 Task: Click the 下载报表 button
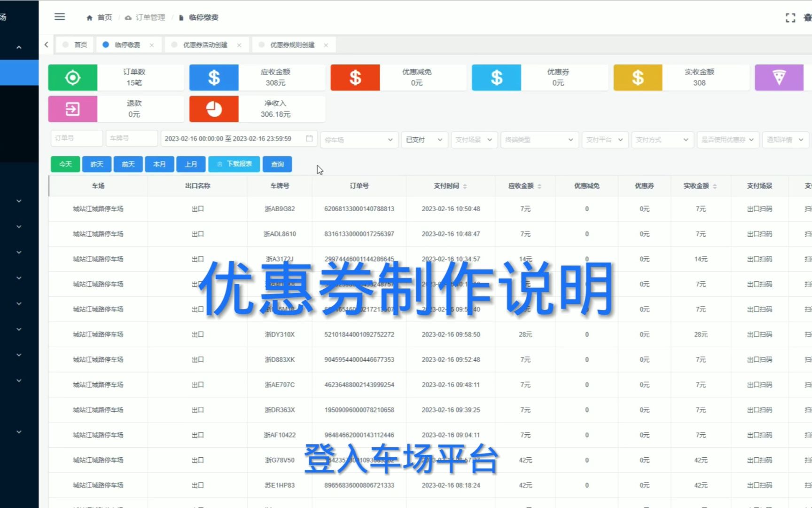pyautogui.click(x=234, y=164)
